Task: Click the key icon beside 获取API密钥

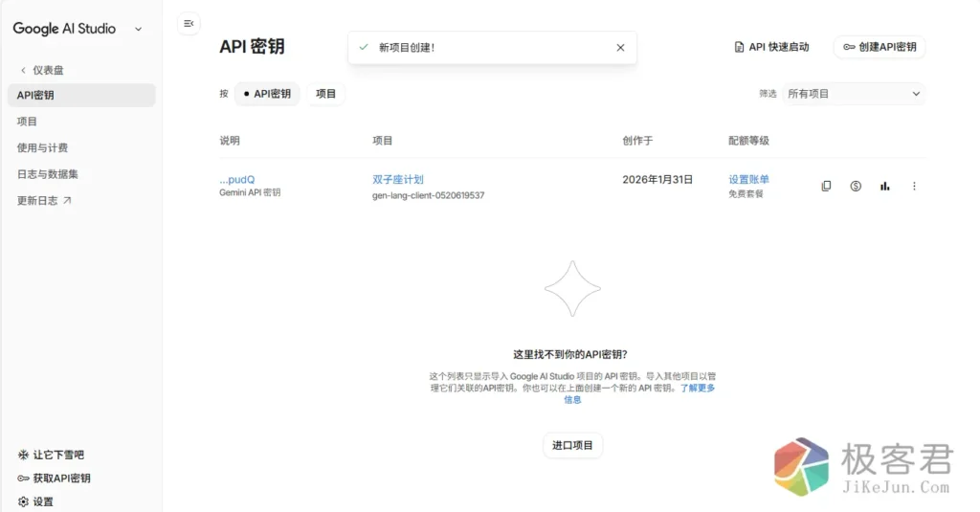Action: (23, 479)
